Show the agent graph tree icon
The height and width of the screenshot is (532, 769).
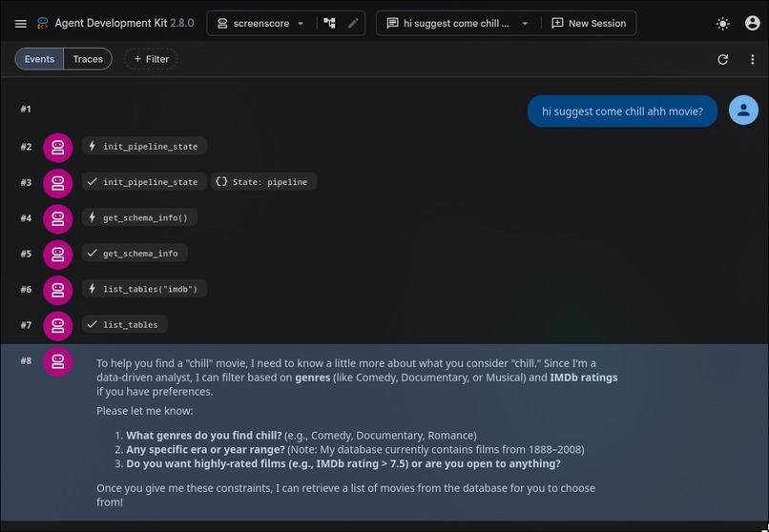329,23
